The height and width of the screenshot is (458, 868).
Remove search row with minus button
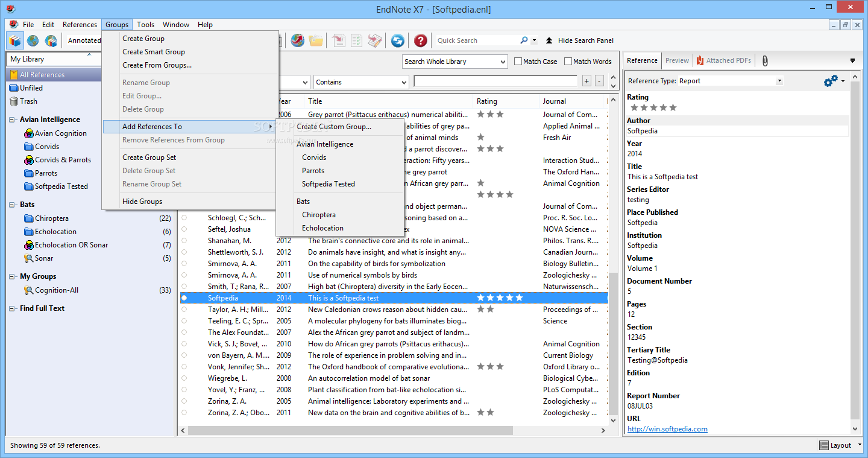tap(599, 81)
